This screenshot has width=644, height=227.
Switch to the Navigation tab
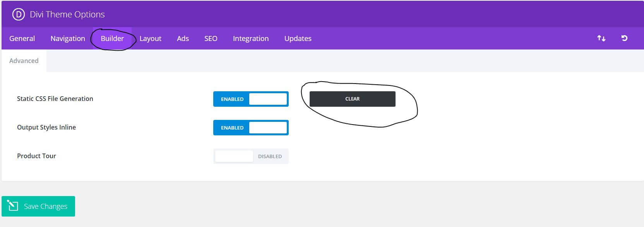coord(68,38)
